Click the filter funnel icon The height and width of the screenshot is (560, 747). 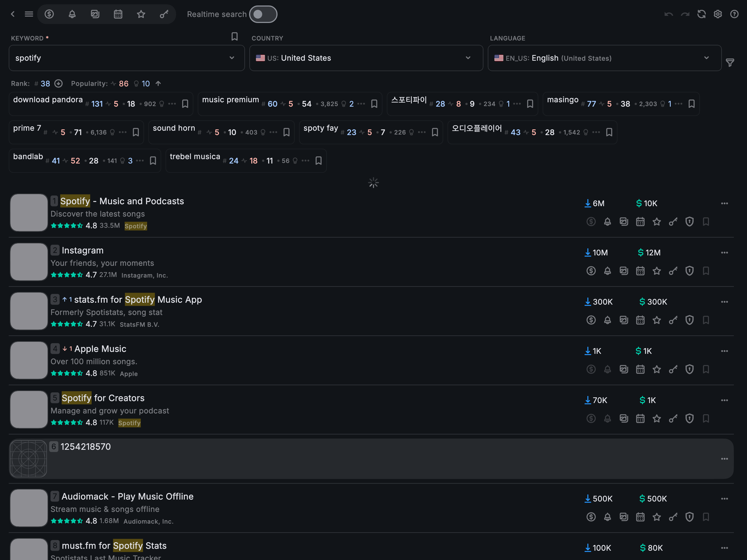tap(730, 63)
